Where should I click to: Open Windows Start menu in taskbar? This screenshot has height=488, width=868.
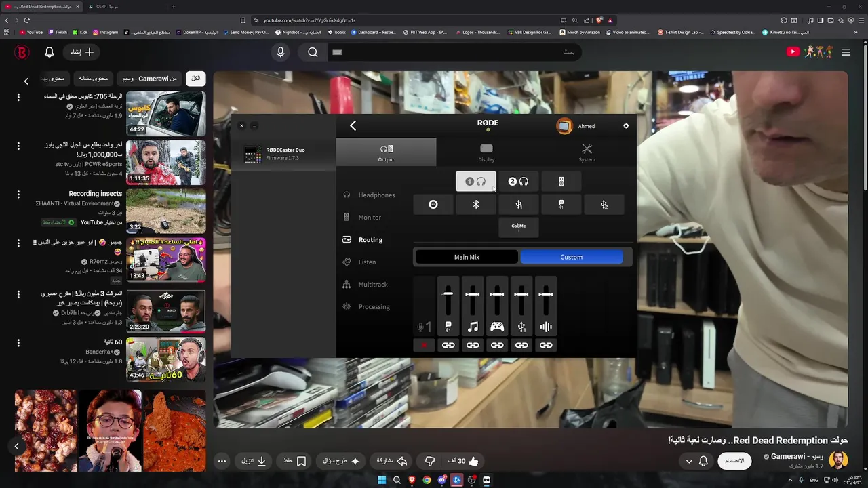382,480
